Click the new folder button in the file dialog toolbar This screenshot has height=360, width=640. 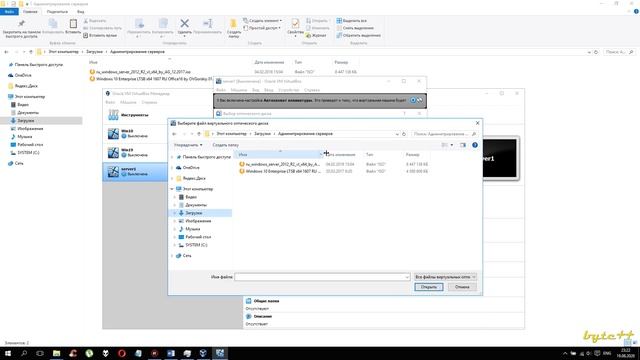tap(225, 145)
